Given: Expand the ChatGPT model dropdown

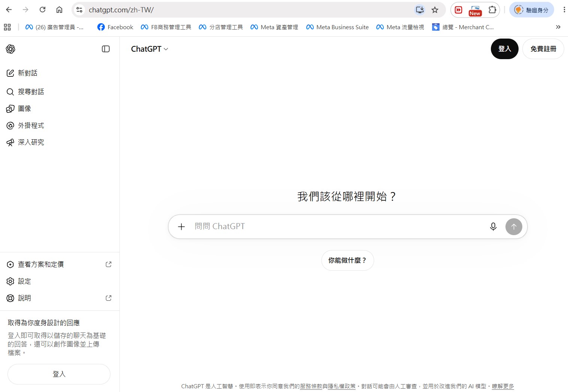Looking at the screenshot, I should (149, 49).
